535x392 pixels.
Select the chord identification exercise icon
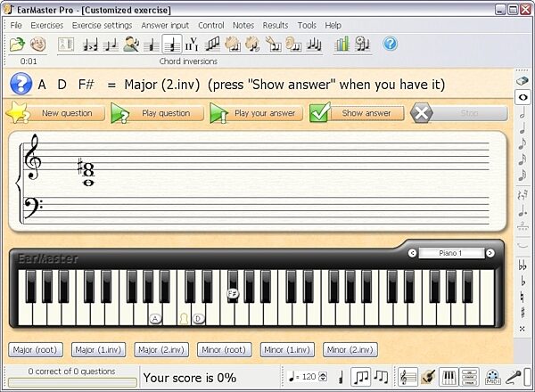[152, 45]
